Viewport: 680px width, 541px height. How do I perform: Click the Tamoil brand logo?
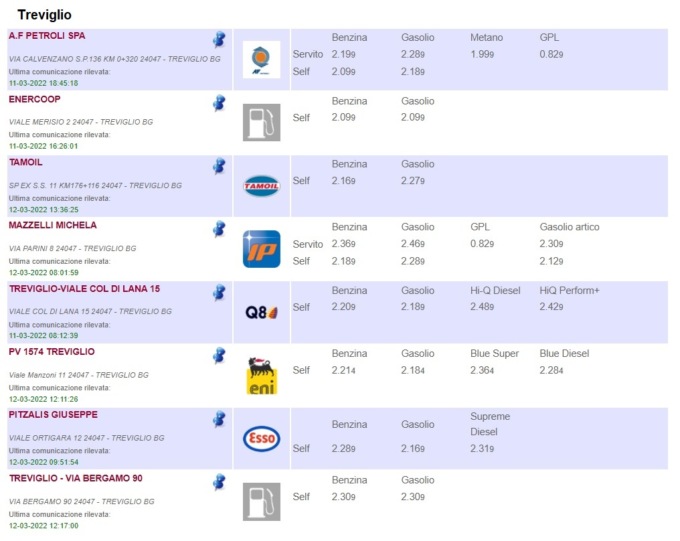[262, 186]
